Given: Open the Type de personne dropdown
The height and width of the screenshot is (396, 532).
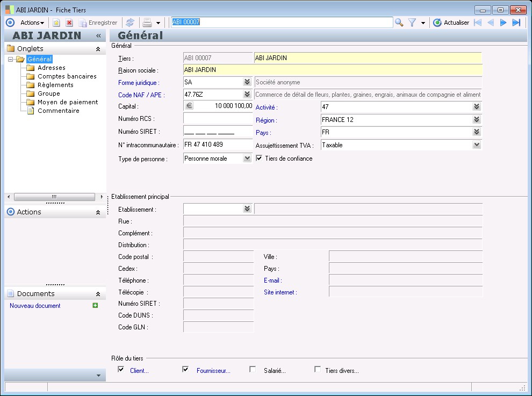Looking at the screenshot, I should coord(247,159).
